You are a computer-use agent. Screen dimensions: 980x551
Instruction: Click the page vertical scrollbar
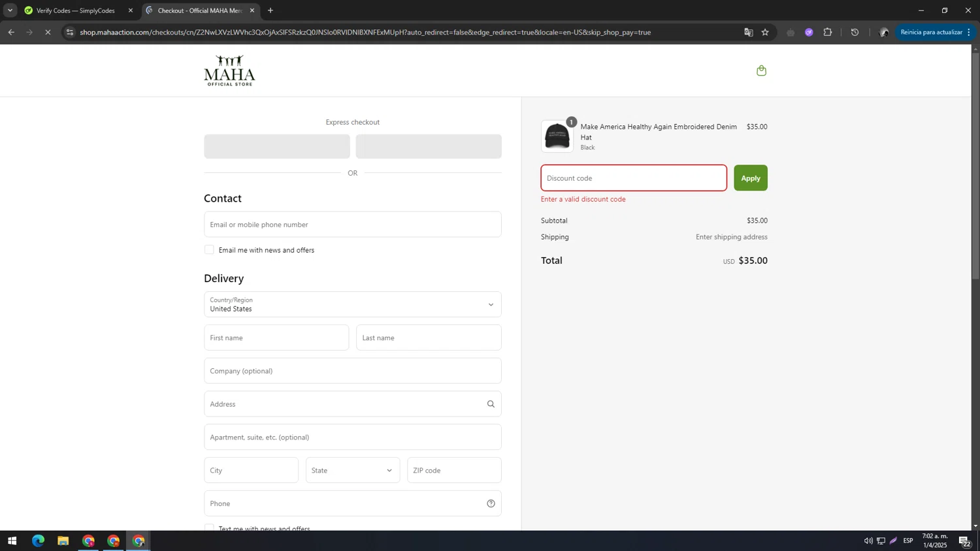point(975,166)
